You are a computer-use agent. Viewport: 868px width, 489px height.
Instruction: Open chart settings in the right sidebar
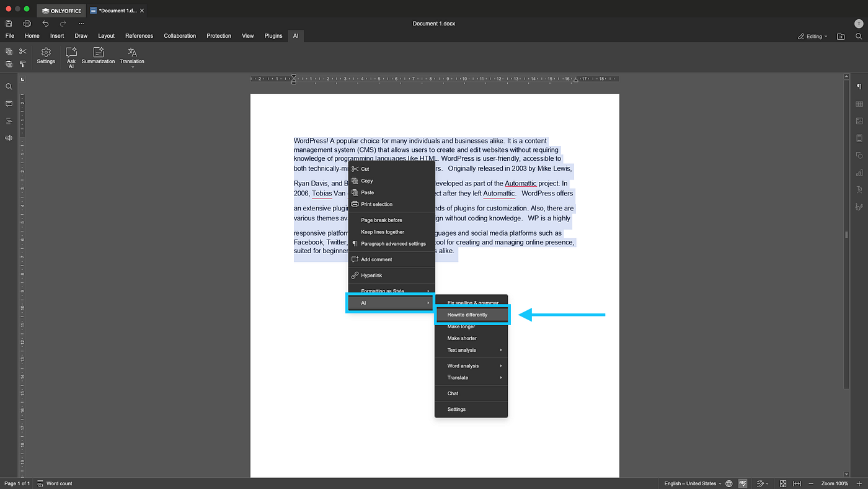859,173
